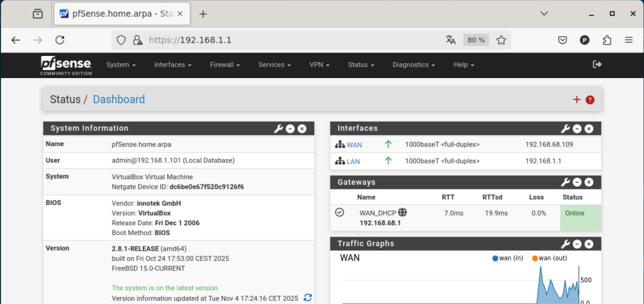Refresh version information with the reload icon
The height and width of the screenshot is (304, 644).
click(308, 298)
